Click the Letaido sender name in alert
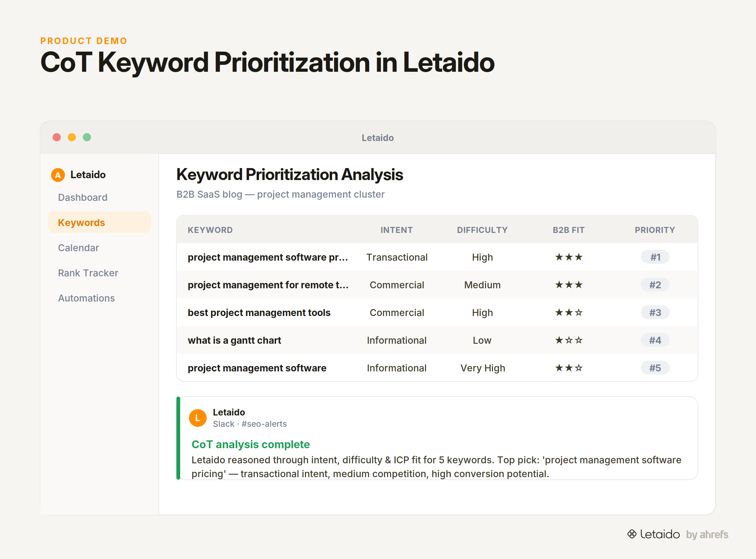The width and height of the screenshot is (756, 559). point(229,412)
